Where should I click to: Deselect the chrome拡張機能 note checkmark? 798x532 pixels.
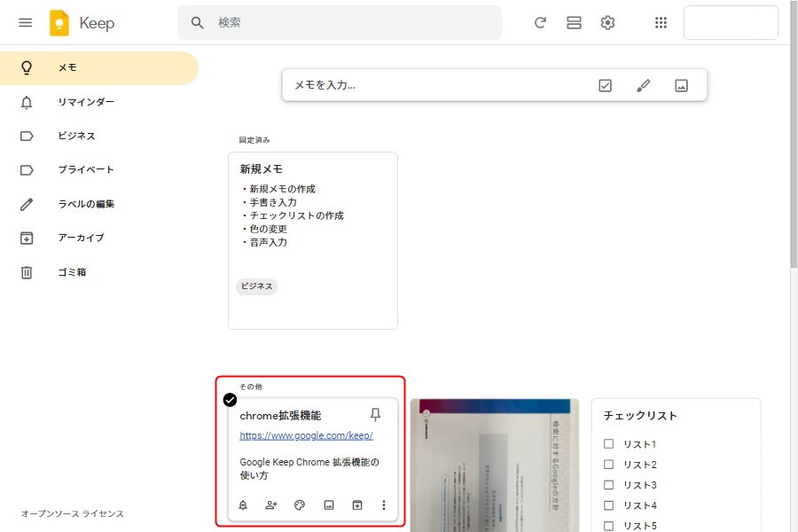pos(230,400)
